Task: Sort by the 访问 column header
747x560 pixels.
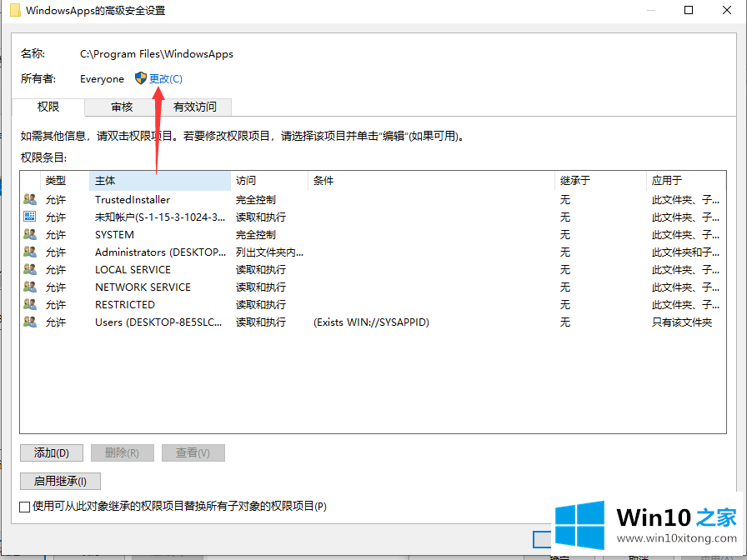Action: (269, 181)
